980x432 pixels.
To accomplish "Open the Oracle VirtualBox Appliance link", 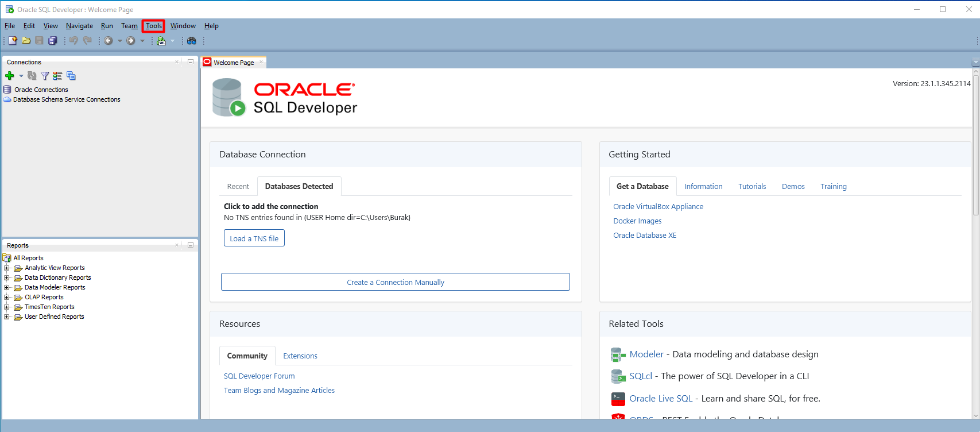I will (658, 207).
